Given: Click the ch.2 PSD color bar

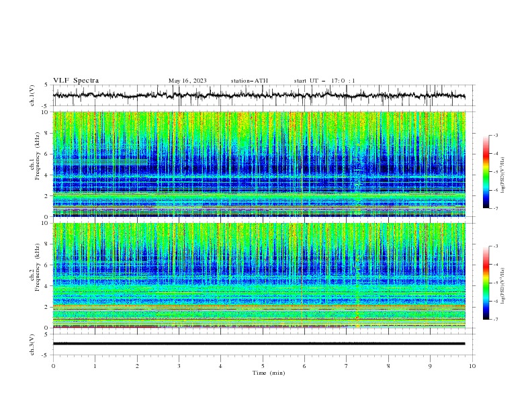Looking at the screenshot, I should tap(486, 283).
